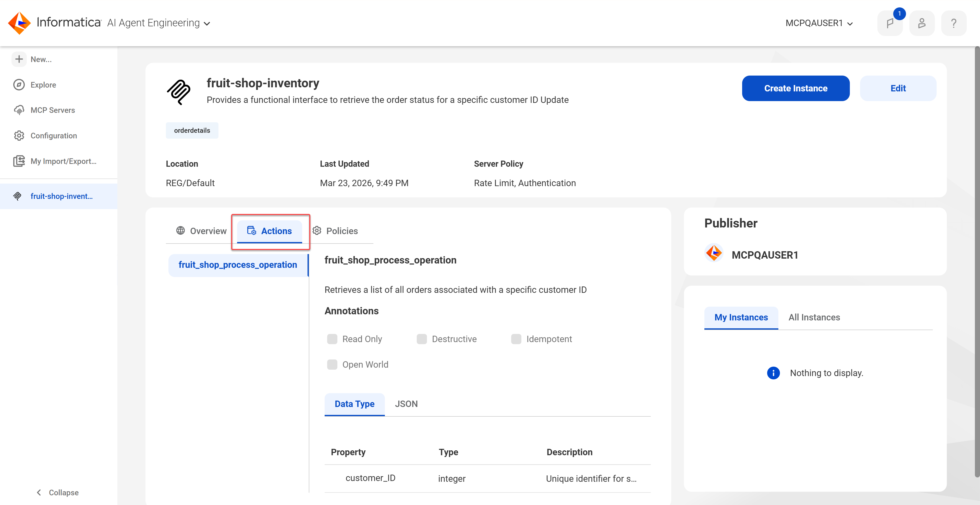
Task: Click the Configuration gear icon in sidebar
Action: (19, 136)
